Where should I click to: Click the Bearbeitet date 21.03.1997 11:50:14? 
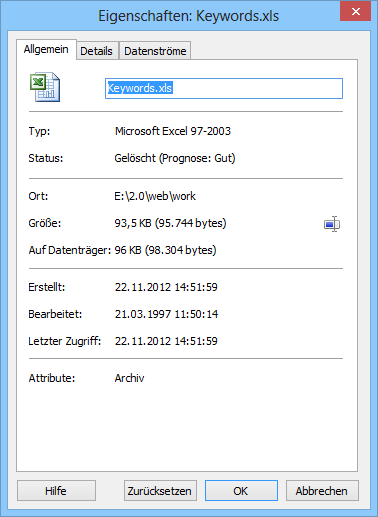[166, 314]
